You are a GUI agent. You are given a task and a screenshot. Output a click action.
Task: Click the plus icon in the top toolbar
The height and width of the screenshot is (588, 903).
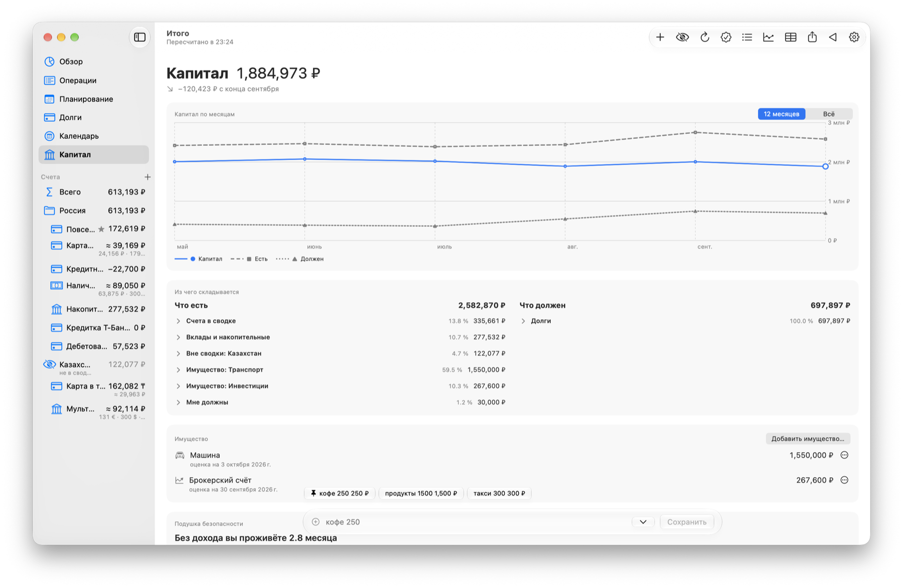point(660,37)
